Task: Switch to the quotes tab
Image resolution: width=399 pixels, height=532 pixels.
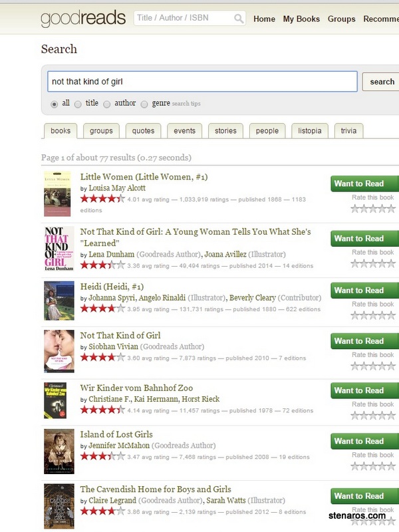Action: click(x=143, y=131)
